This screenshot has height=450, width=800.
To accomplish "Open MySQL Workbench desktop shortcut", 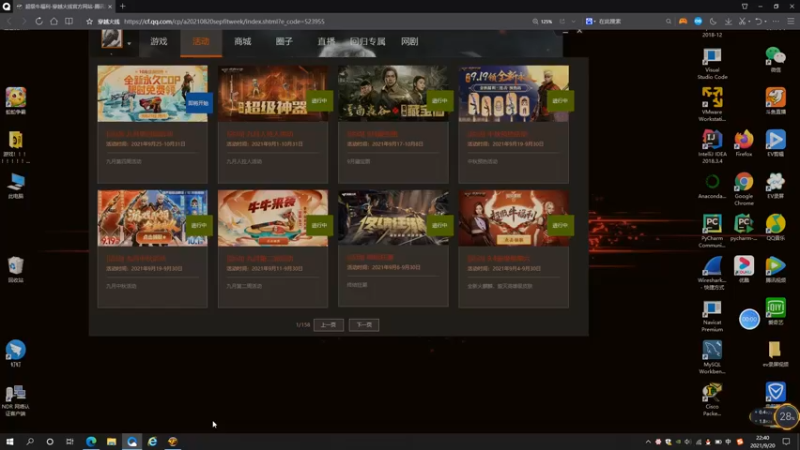I will click(x=712, y=358).
